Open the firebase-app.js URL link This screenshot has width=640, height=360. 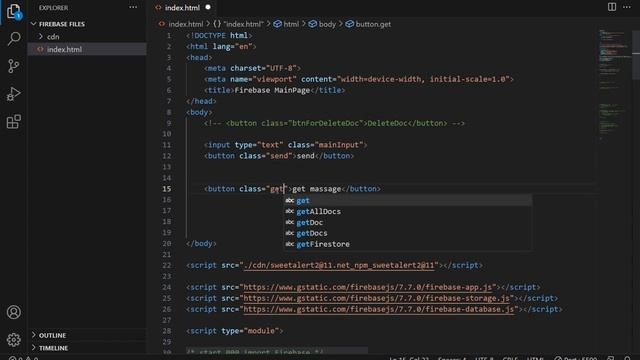[x=368, y=287]
